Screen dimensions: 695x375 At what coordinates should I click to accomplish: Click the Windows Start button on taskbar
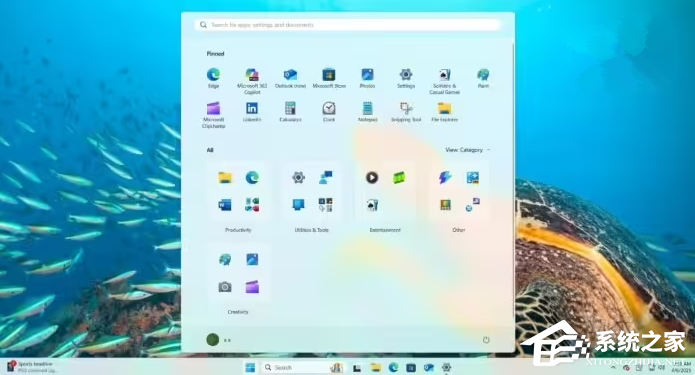(x=250, y=367)
